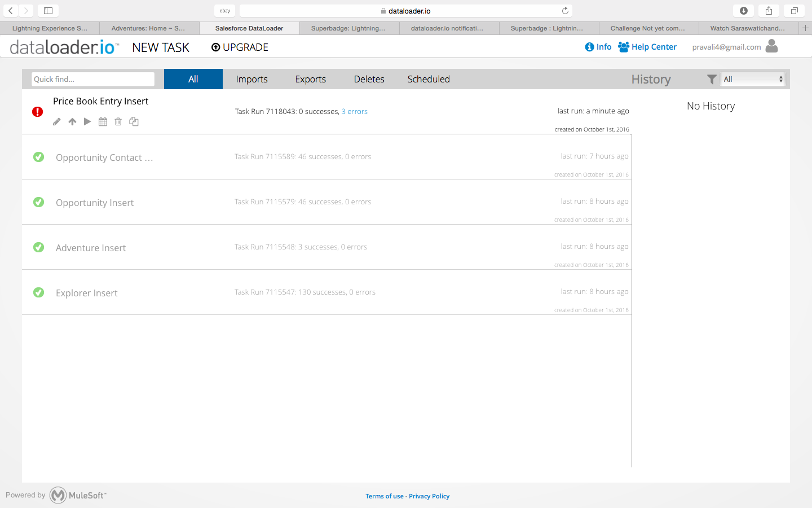Schedule the Price Book Entry Insert task
Image resolution: width=812 pixels, height=508 pixels.
click(x=103, y=121)
